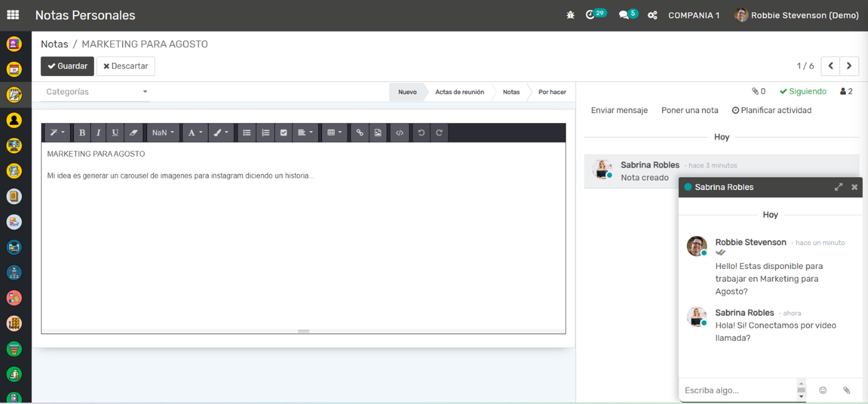Toggle underline text formatting
This screenshot has height=404, width=868.
click(115, 133)
